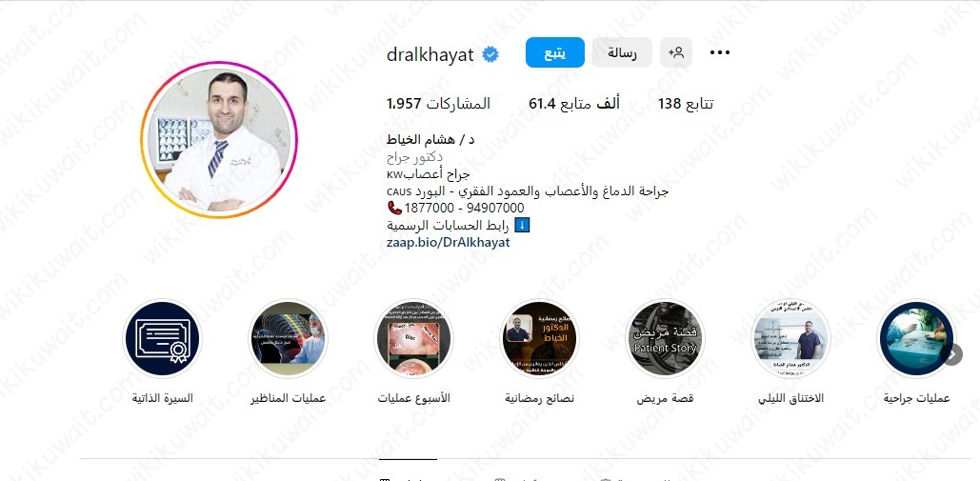Open السيرة الذاتية certificate highlight icon
The image size is (980, 481).
pyautogui.click(x=163, y=338)
